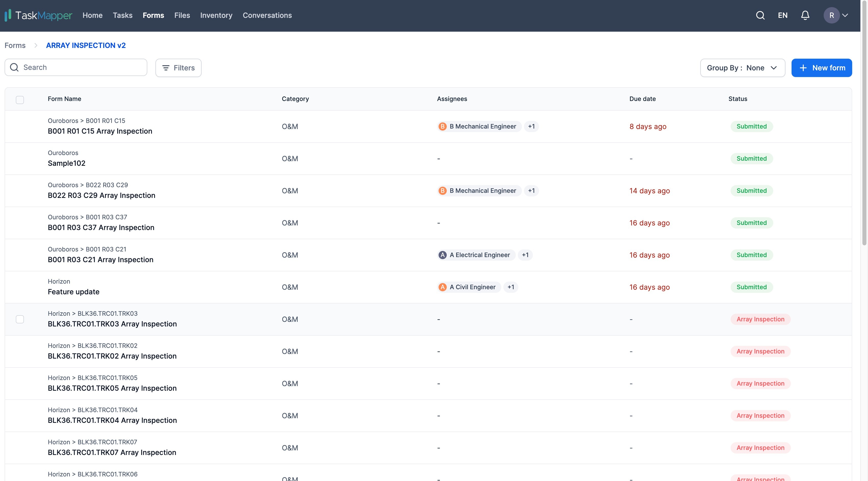Click the O&M category on Sample102 row
This screenshot has height=481, width=868.
pos(290,159)
